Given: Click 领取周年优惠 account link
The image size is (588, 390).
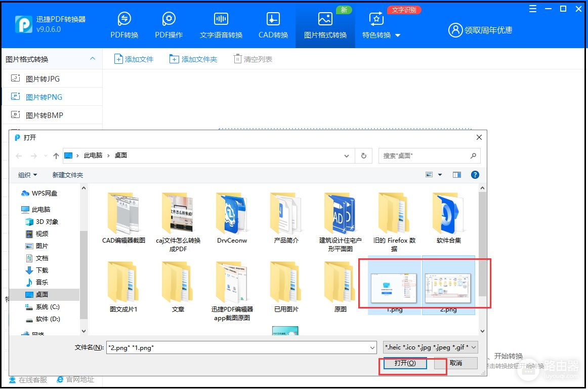Looking at the screenshot, I should coord(480,30).
